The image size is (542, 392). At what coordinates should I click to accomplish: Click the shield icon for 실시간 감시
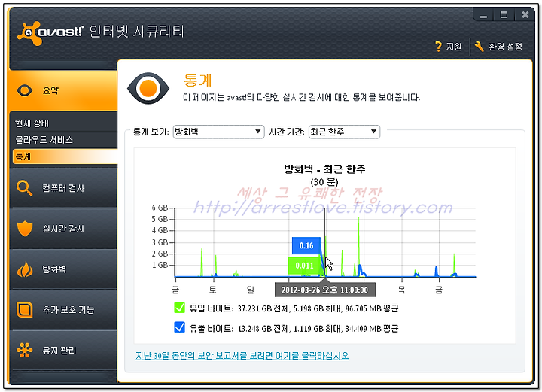[25, 229]
